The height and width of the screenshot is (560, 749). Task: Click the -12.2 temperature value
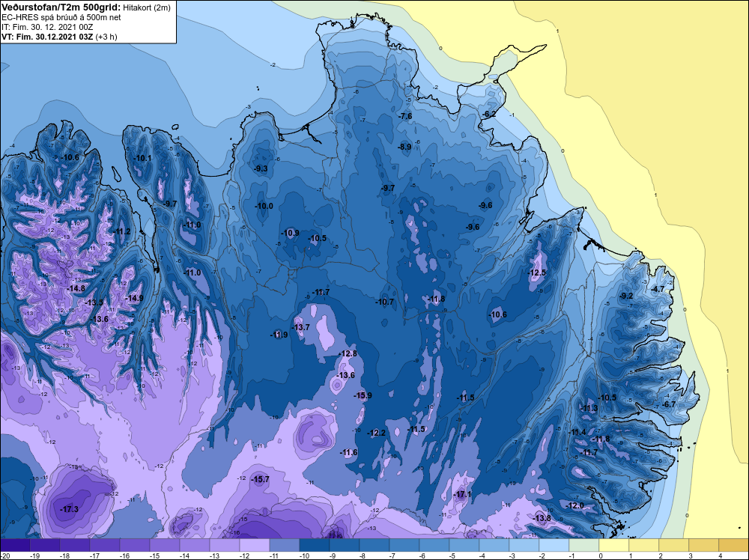tap(376, 433)
